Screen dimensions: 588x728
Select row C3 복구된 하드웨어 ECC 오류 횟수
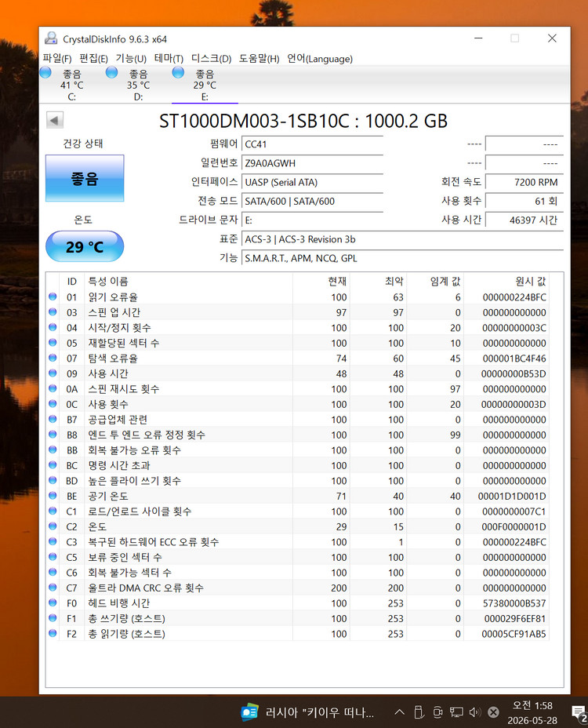point(297,542)
